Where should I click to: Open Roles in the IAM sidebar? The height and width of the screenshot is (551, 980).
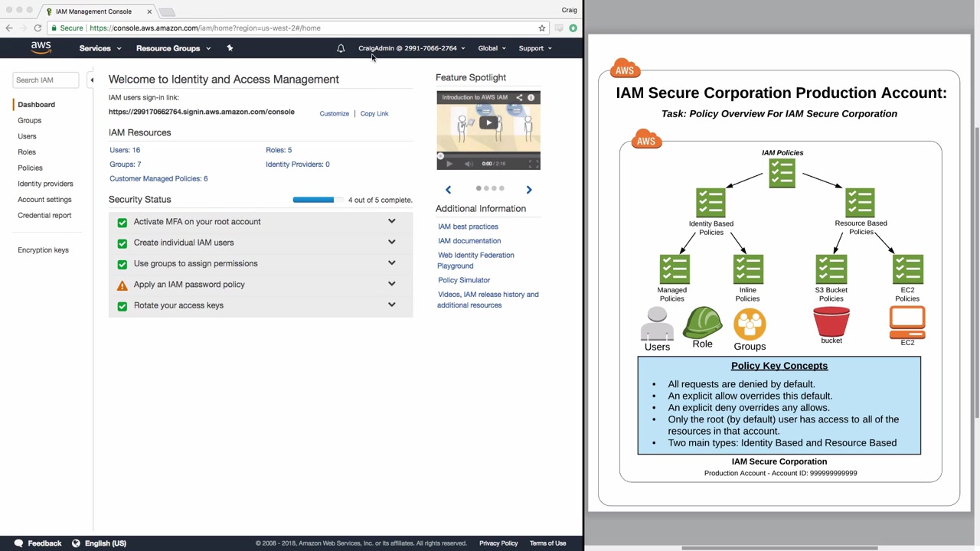click(27, 152)
